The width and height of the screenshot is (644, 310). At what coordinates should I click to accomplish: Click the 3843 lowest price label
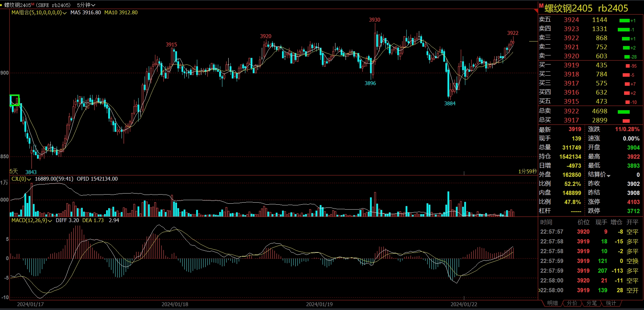click(x=31, y=172)
